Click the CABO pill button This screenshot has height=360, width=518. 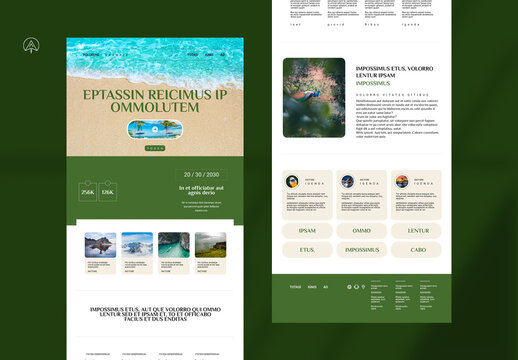(x=416, y=250)
